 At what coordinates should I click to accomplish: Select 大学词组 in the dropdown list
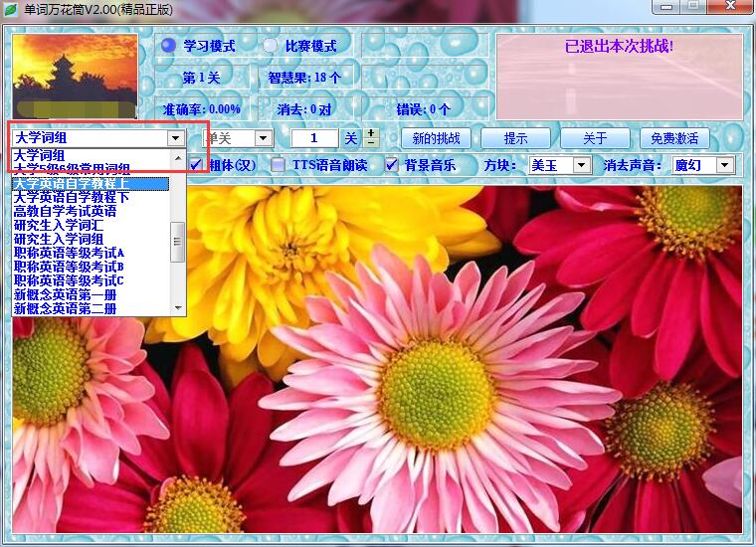click(x=91, y=155)
